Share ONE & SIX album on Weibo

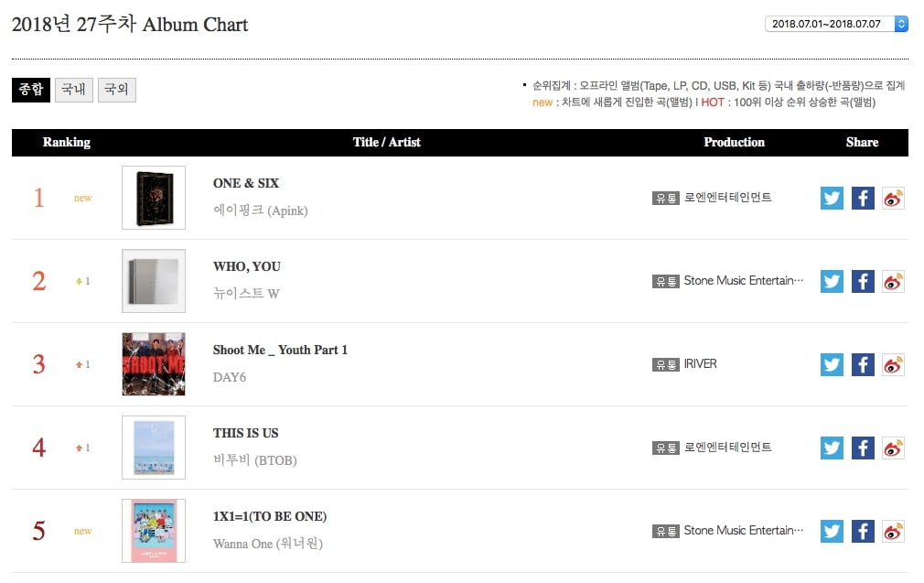click(893, 198)
